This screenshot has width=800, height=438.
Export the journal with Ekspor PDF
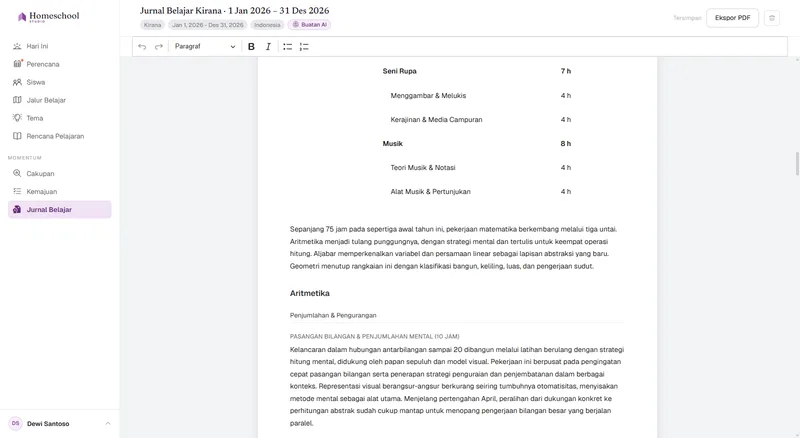pos(733,18)
